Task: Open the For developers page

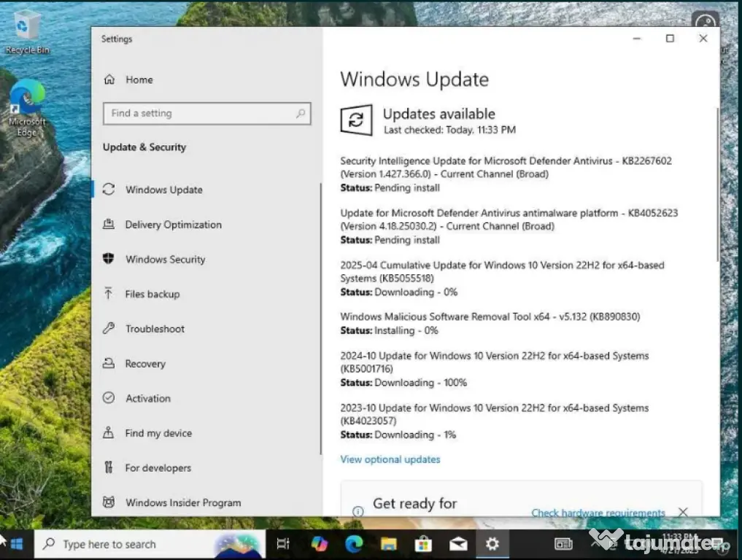Action: 158,468
